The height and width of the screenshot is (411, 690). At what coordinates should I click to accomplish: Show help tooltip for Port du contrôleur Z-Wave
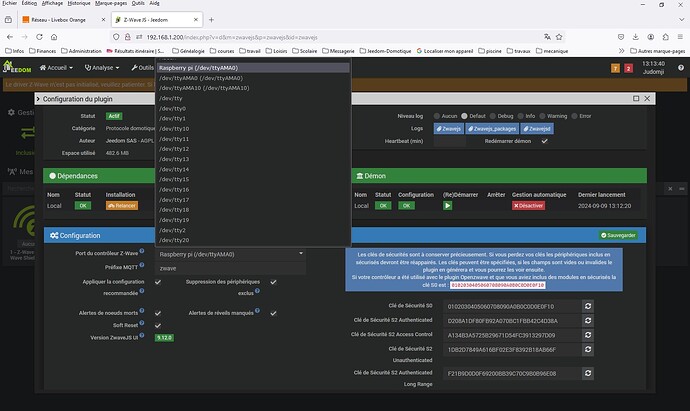pyautogui.click(x=142, y=251)
